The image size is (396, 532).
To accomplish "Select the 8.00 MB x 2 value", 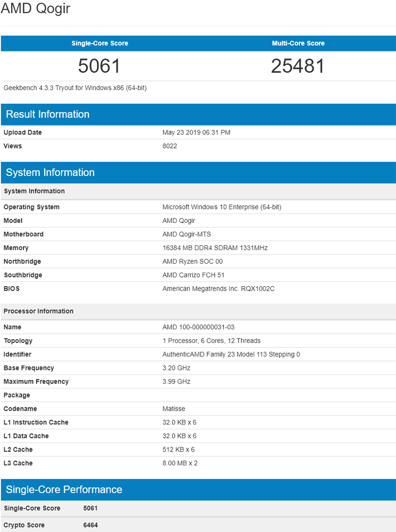I will (180, 463).
